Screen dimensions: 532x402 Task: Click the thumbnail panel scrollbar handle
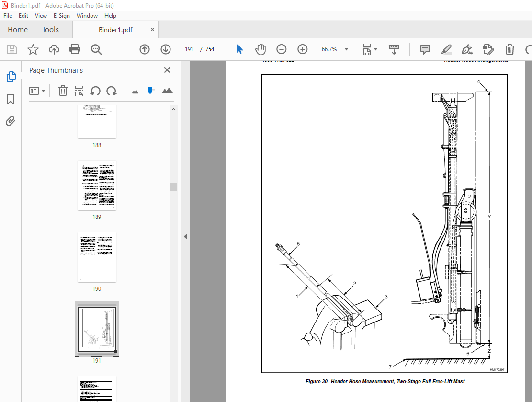coord(173,187)
